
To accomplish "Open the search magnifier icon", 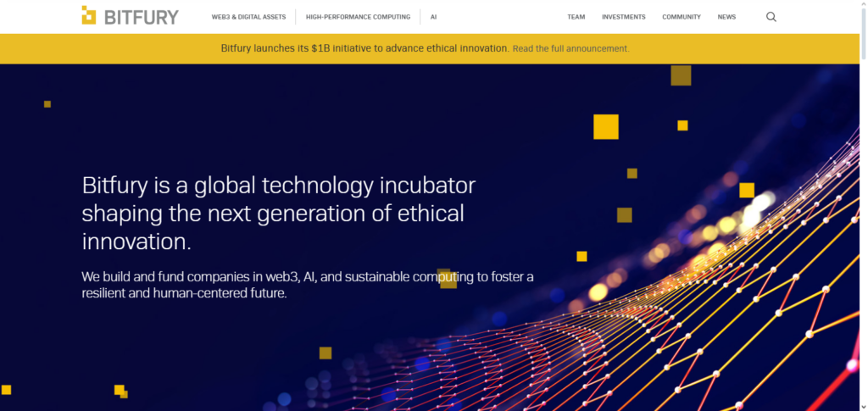I will pos(771,17).
